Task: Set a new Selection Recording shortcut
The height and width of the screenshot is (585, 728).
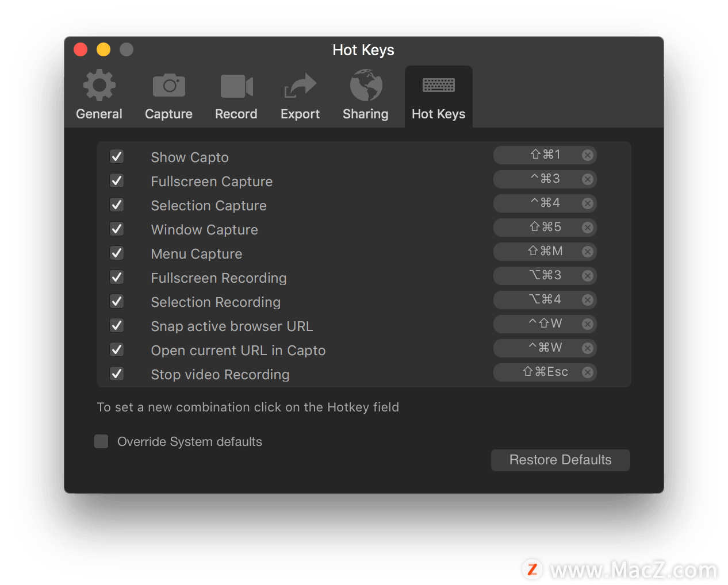Action: [x=545, y=299]
